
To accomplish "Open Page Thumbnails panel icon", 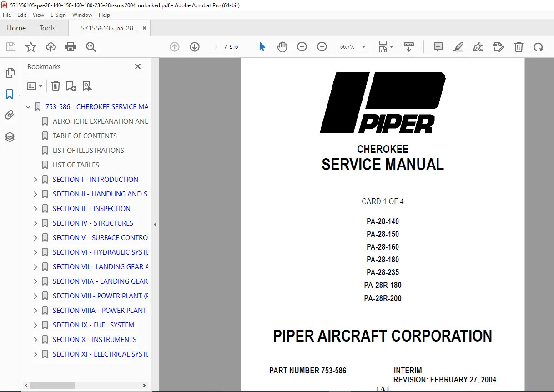I will click(x=10, y=73).
